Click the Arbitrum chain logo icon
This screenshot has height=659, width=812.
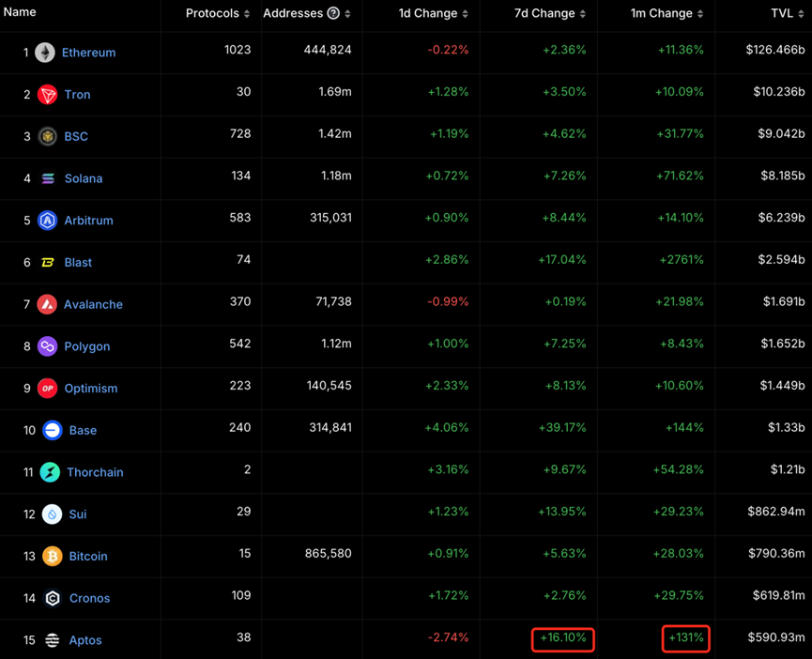48,221
